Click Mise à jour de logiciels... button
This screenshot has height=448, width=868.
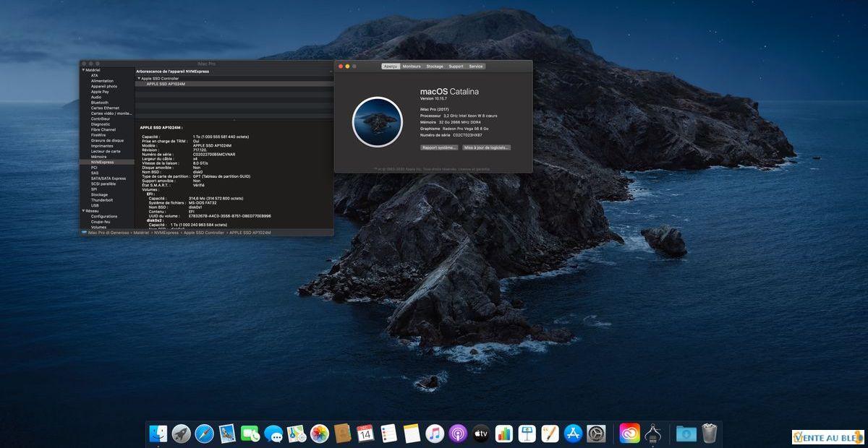point(487,147)
